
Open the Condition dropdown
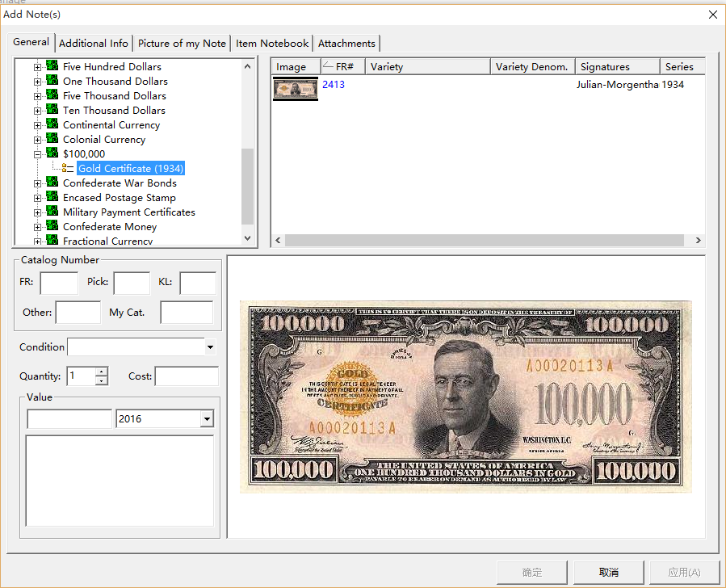210,346
